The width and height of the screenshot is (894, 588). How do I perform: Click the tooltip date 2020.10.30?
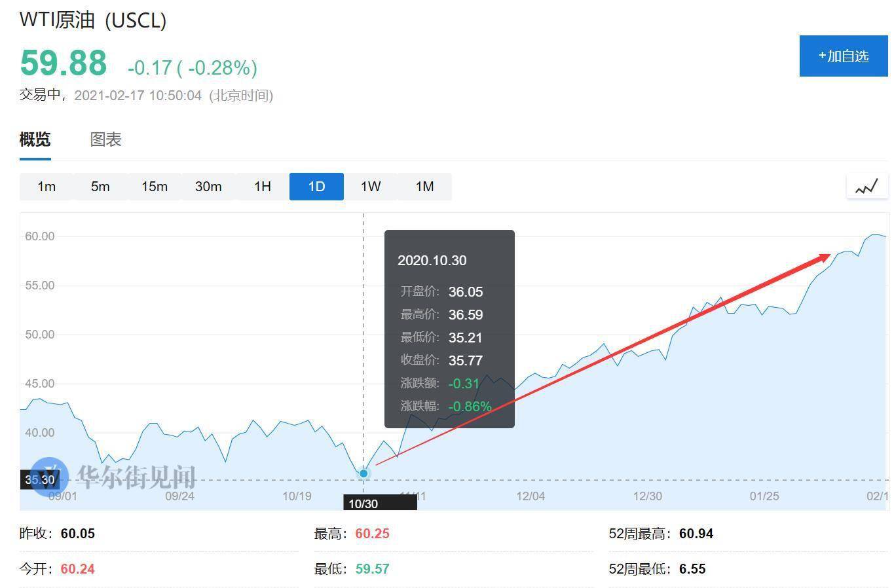pos(432,261)
